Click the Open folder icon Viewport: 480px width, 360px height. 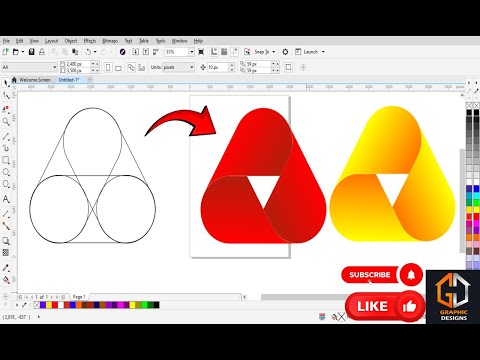[16, 52]
